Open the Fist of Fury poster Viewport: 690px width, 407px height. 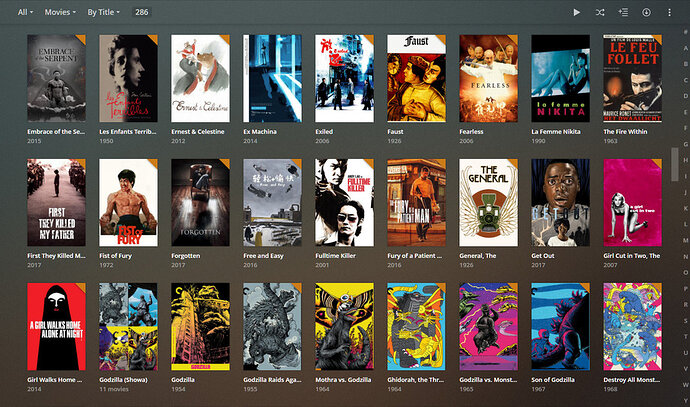[x=128, y=202]
